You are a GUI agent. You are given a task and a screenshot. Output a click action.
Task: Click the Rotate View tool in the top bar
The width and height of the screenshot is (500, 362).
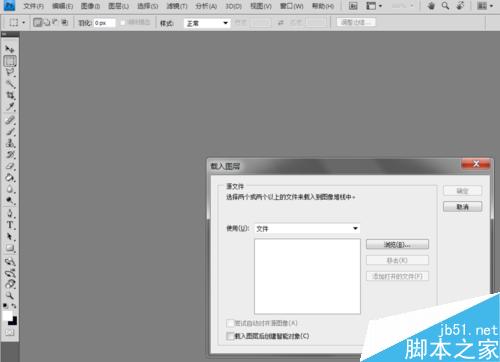[x=460, y=6]
